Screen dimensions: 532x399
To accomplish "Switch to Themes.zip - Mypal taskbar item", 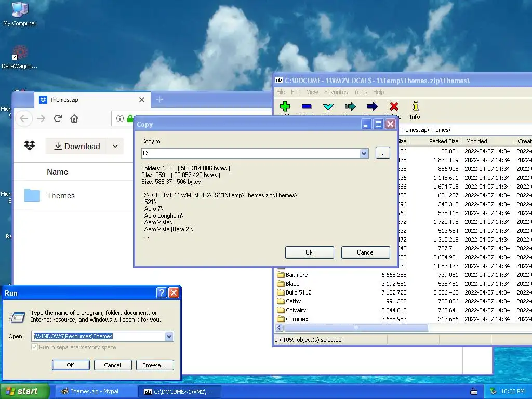I will [96, 392].
